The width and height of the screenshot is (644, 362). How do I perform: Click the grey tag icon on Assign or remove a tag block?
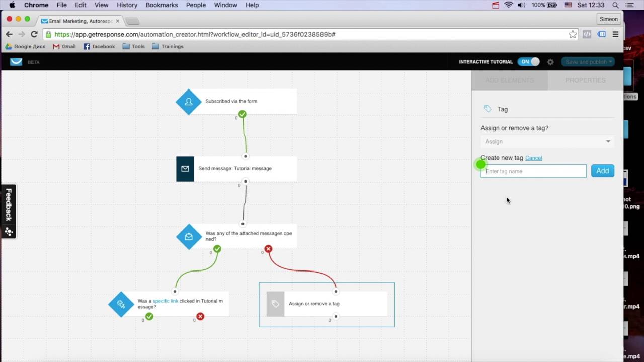[x=275, y=304]
